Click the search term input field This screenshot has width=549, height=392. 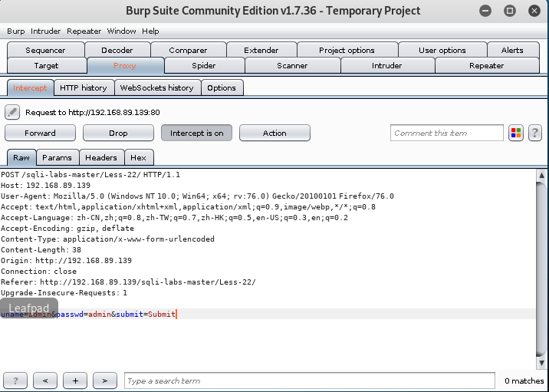pyautogui.click(x=310, y=380)
